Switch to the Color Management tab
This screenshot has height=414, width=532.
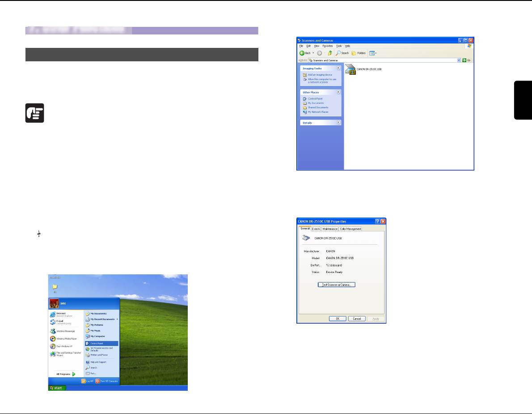(x=350, y=229)
